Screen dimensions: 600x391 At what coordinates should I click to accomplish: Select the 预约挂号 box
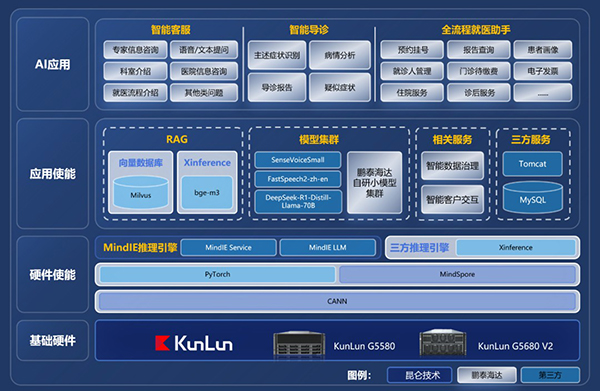coord(412,50)
